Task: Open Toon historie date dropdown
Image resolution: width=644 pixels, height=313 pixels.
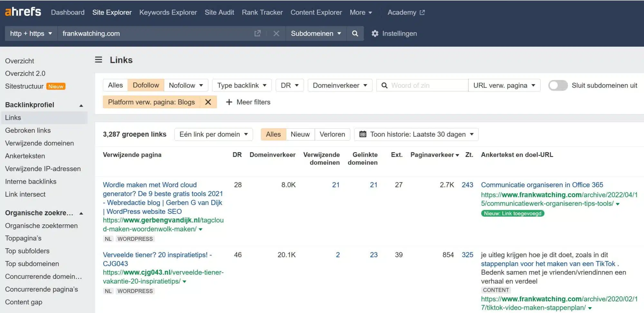Action: (x=416, y=134)
